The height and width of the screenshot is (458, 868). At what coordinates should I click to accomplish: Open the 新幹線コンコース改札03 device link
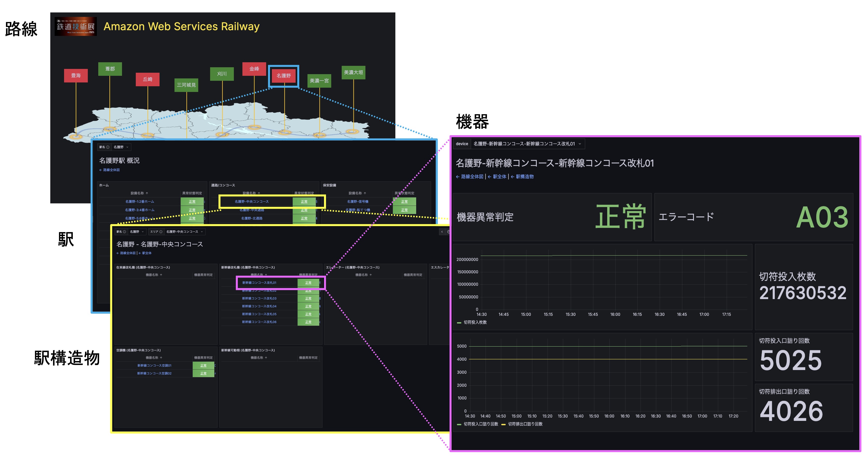point(259,298)
